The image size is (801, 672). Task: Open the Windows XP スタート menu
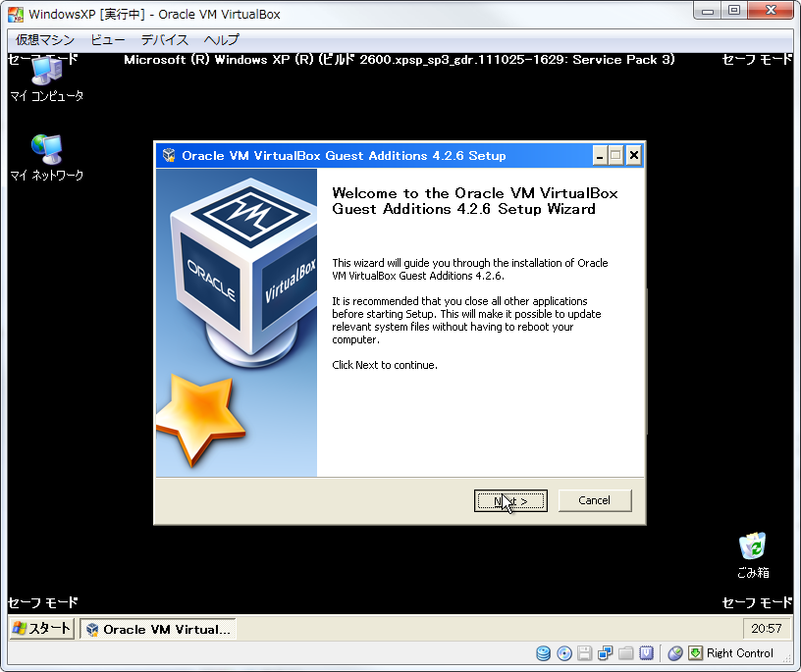[42, 629]
